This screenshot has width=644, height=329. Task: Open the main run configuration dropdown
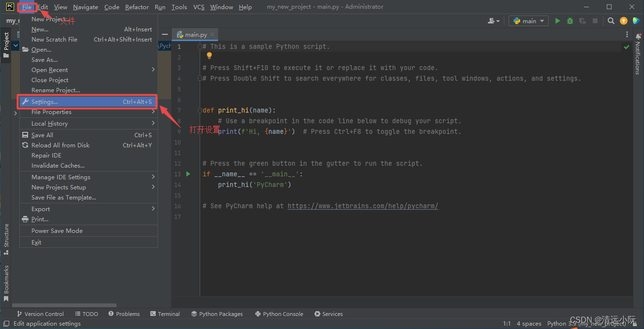[528, 21]
